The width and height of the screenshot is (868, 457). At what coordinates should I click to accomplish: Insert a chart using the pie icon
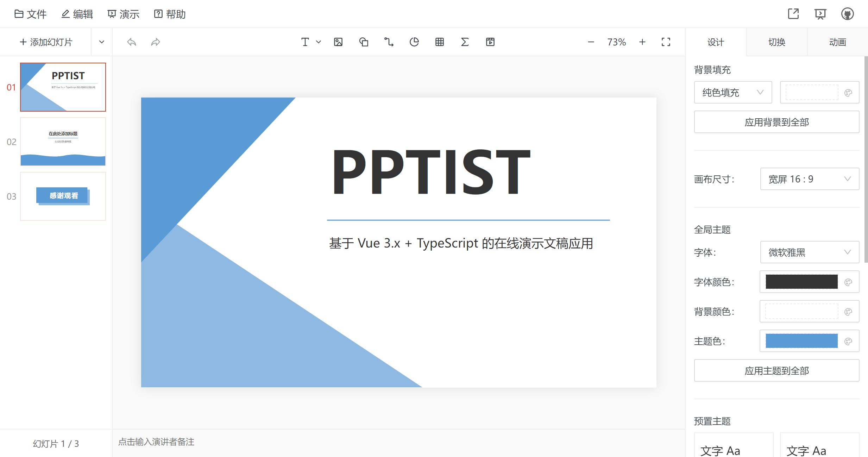click(415, 42)
